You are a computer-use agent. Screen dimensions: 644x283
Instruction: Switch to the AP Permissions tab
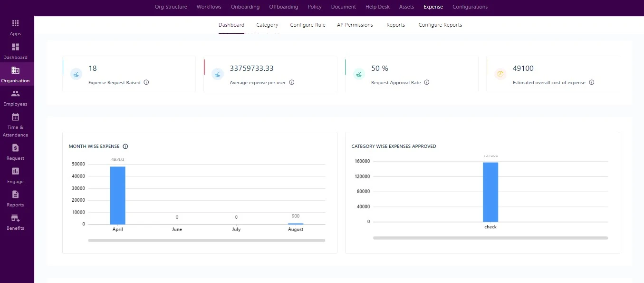(355, 25)
